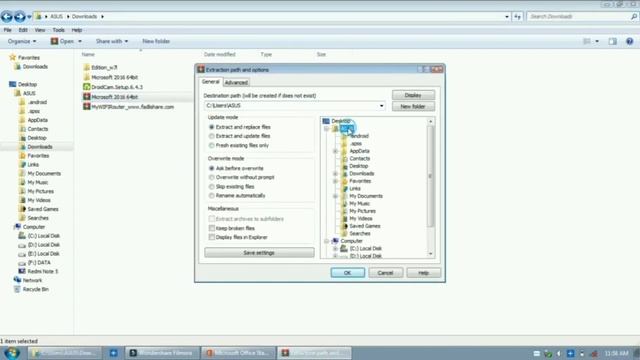640x360 pixels.
Task: Open the View menu in Explorer
Action: pos(40,30)
